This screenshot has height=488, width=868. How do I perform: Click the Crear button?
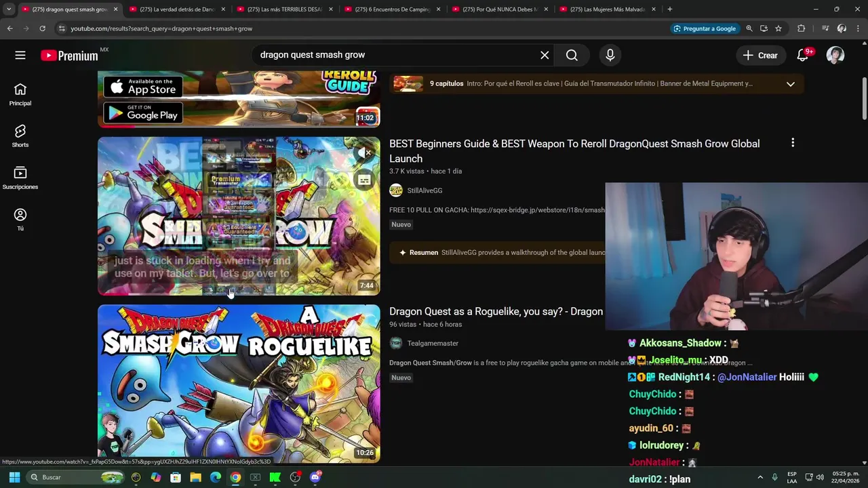(x=760, y=56)
